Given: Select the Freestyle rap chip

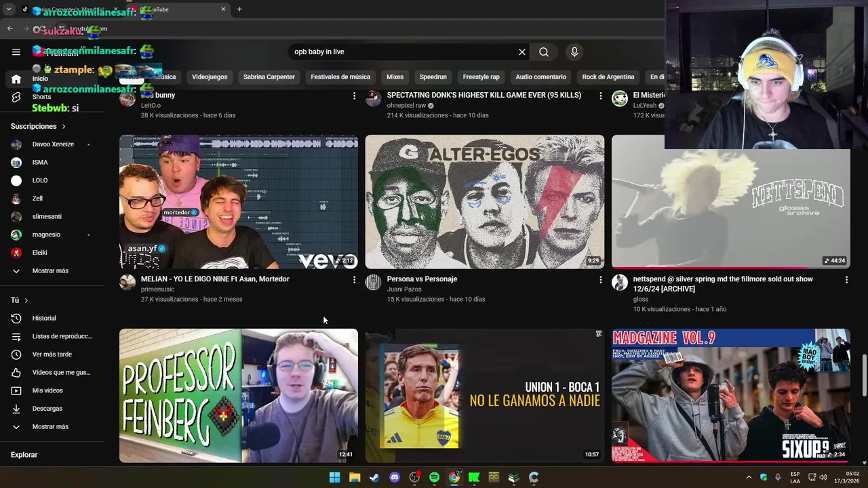Looking at the screenshot, I should tap(481, 77).
